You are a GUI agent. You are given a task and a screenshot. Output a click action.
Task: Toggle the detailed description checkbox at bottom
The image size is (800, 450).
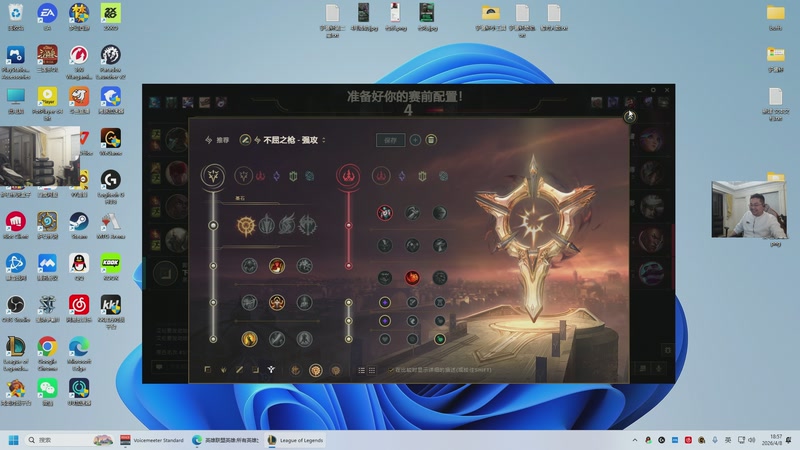[x=391, y=370]
